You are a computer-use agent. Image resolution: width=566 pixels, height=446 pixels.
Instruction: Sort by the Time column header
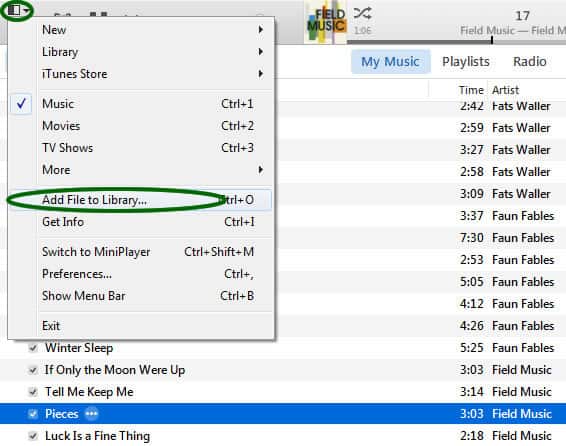[x=471, y=90]
